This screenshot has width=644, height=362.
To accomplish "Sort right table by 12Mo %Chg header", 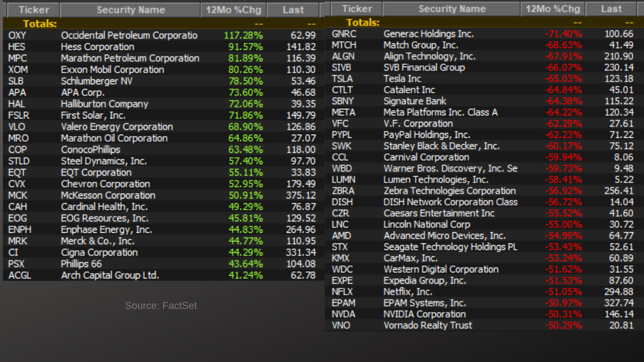I will pyautogui.click(x=553, y=9).
